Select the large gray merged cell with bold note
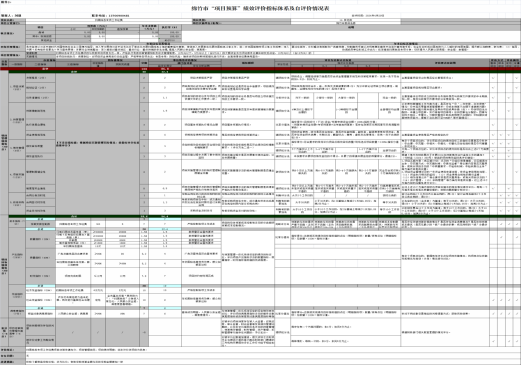This screenshot has width=522, height=366. [x=97, y=144]
